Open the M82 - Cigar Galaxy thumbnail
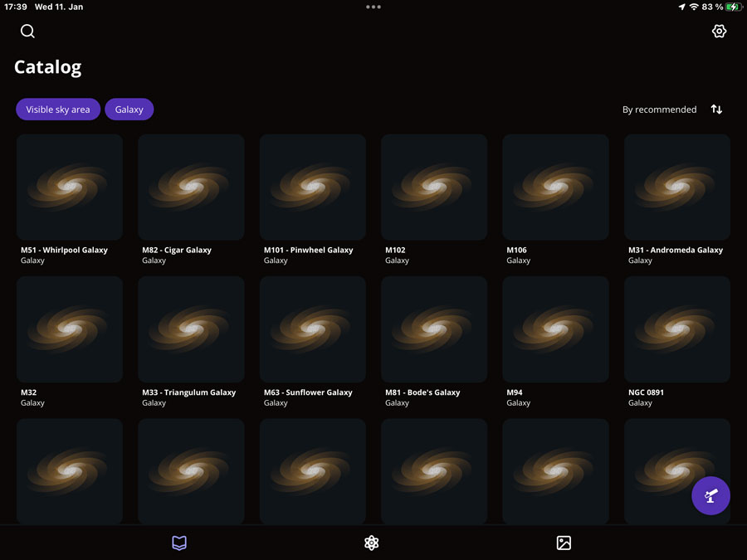Viewport: 747px width, 560px height. pos(191,187)
